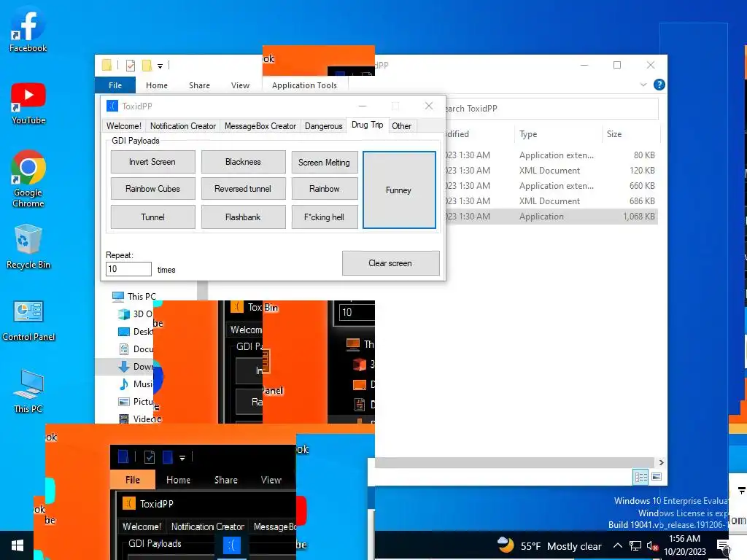Open Downloads in the navigation pane
The image size is (747, 560).
coord(135,366)
